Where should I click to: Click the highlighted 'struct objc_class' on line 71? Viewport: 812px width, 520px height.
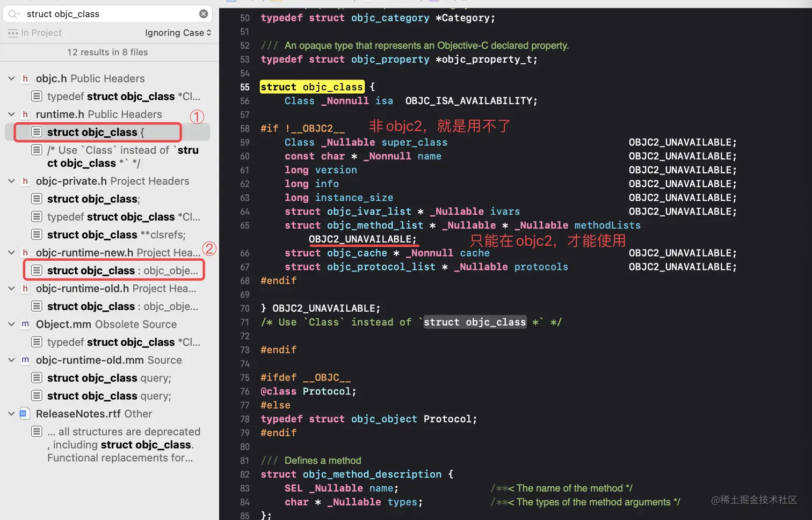475,322
